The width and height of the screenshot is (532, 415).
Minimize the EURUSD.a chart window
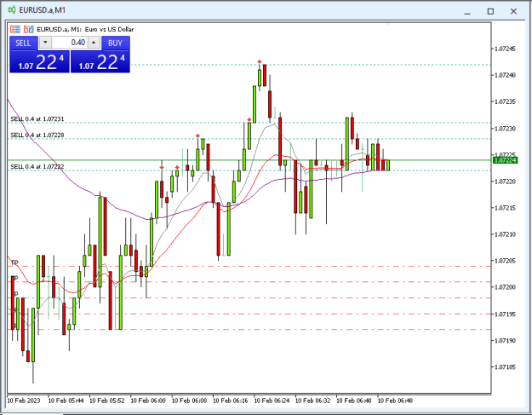[x=467, y=12]
